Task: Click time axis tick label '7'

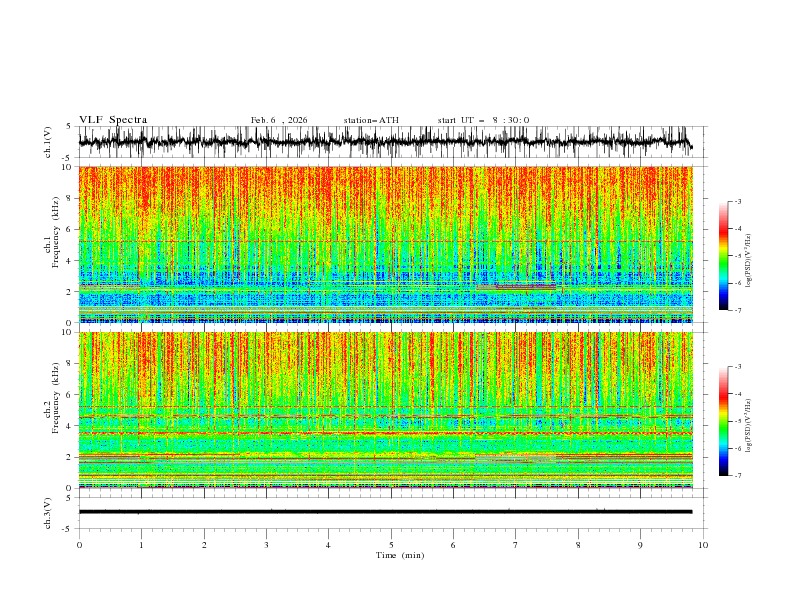Action: pyautogui.click(x=516, y=545)
